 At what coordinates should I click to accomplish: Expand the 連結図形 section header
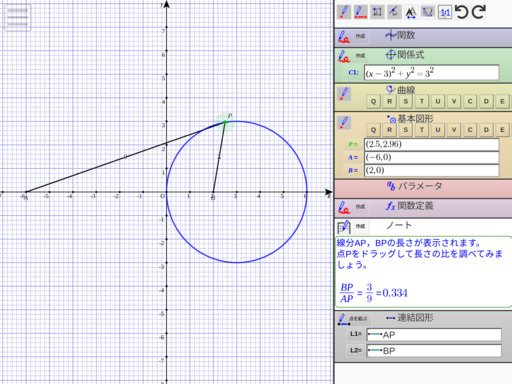410,318
